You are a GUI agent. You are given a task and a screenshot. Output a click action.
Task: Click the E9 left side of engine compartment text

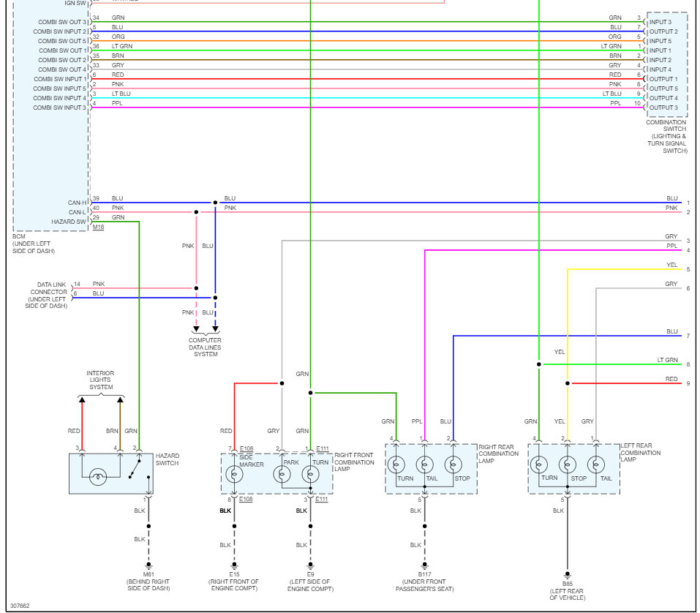[310, 582]
